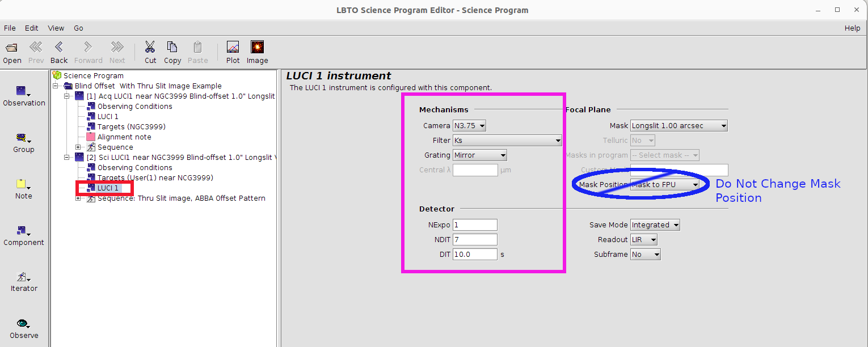Select the Alignment note tree item
Viewport: 868px width, 347px height.
click(x=124, y=137)
